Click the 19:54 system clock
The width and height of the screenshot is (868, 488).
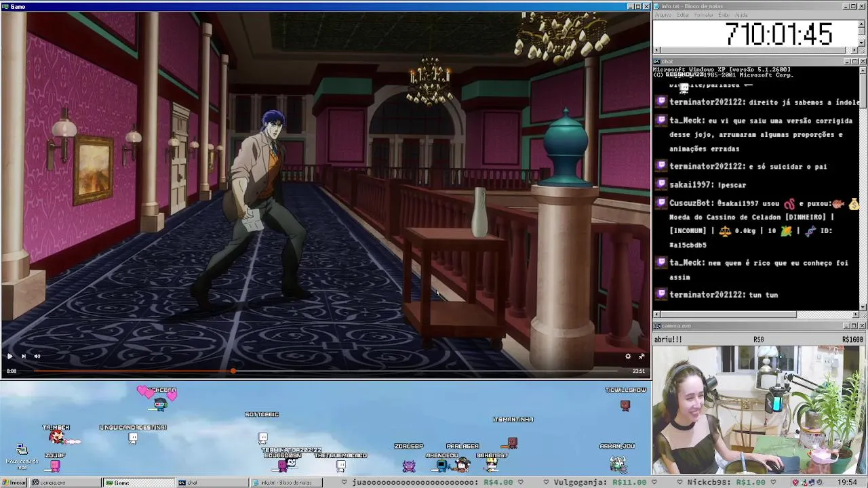coord(846,483)
